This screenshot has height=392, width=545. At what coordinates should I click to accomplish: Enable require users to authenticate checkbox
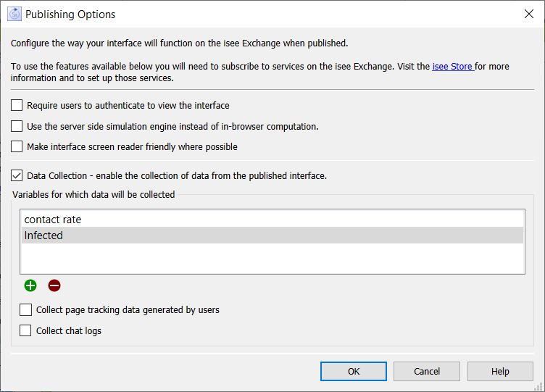17,105
